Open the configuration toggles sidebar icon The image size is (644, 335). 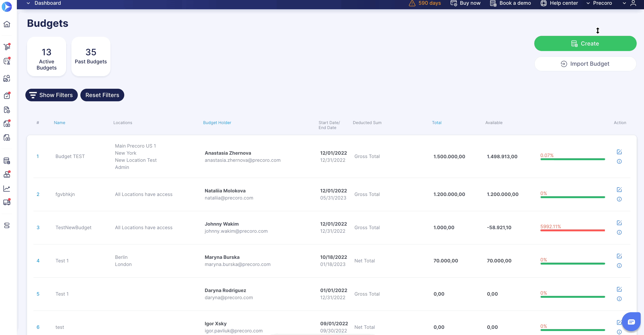pyautogui.click(x=7, y=225)
